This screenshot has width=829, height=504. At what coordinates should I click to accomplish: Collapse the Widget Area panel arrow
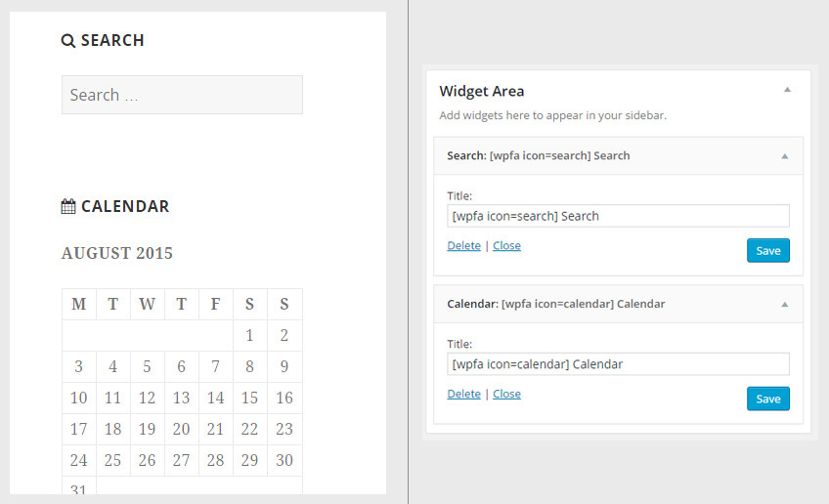coord(787,90)
